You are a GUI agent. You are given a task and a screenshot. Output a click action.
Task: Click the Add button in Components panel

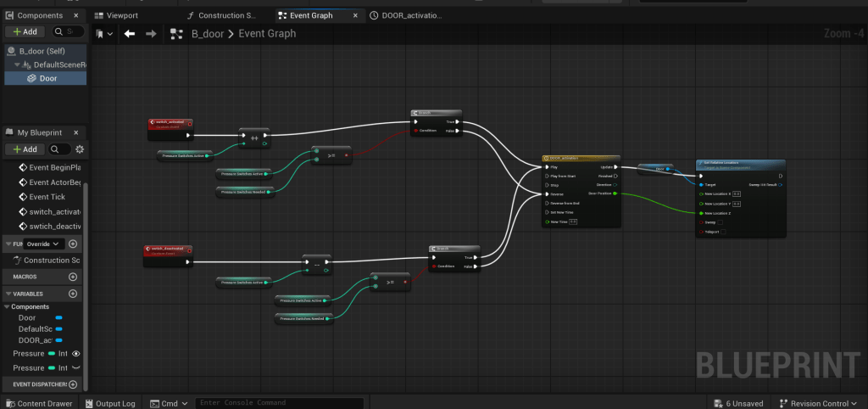point(25,31)
